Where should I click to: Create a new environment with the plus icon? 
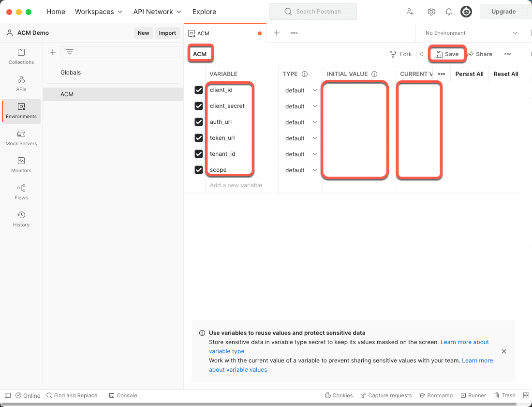[x=52, y=52]
